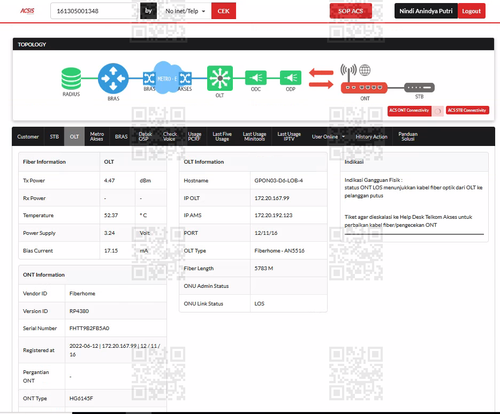
Task: Select Version ID value RP4380
Action: [x=79, y=311]
